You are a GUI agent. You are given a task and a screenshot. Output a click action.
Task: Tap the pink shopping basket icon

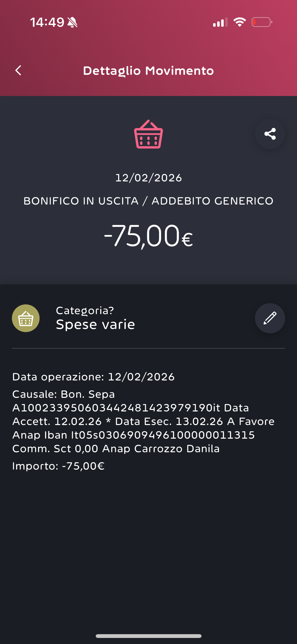click(148, 135)
